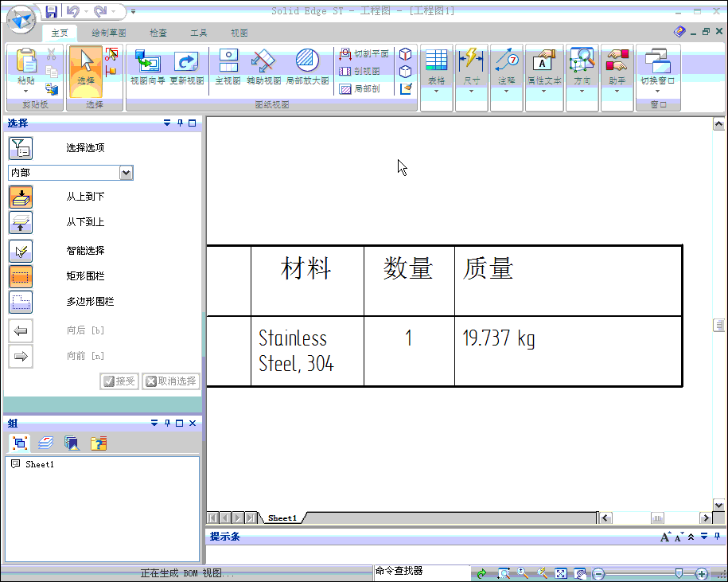Viewport: 728px width, 582px height.
Task: Click the 接受 accept button
Action: pos(119,381)
